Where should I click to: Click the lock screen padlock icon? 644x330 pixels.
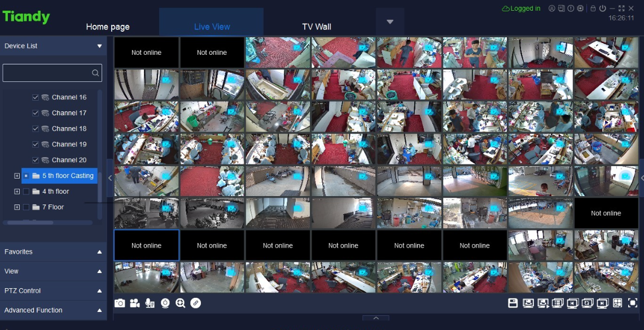[x=593, y=8]
